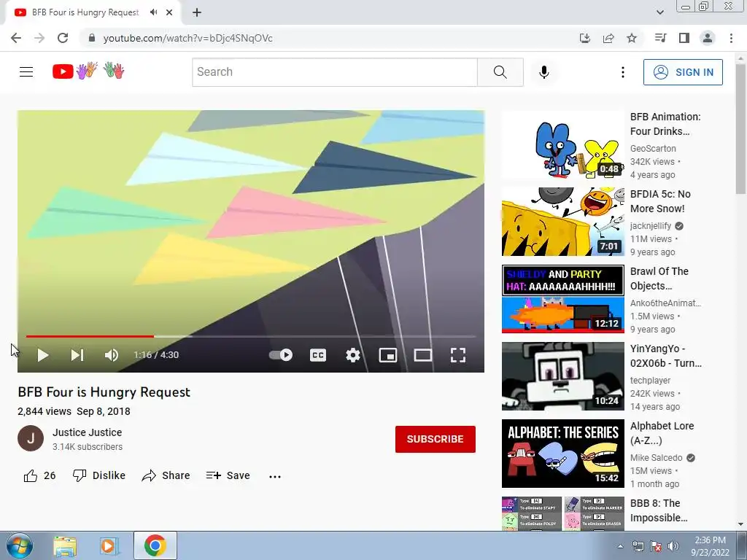Viewport: 747px width, 560px height.
Task: Click the SIGN IN button
Action: pyautogui.click(x=683, y=72)
